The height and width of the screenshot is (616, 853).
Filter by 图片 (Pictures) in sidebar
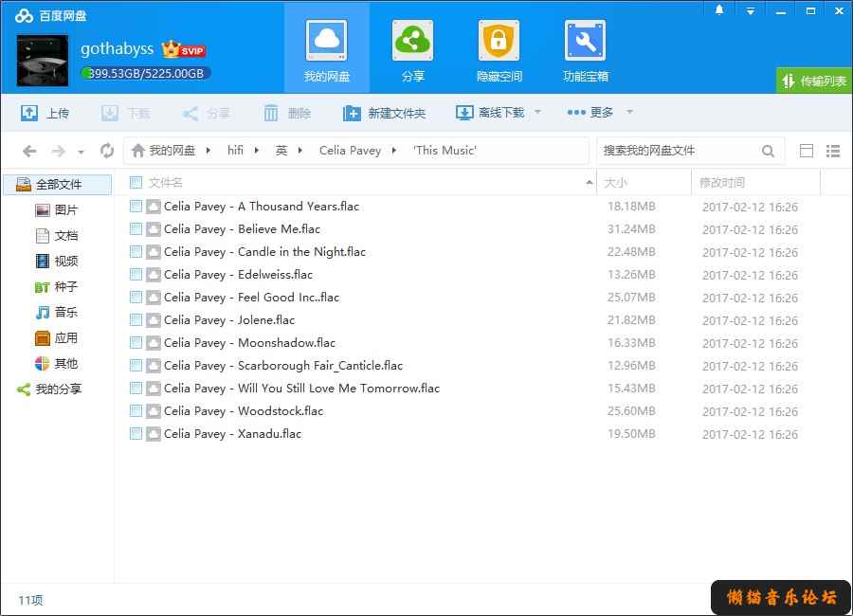pos(57,210)
